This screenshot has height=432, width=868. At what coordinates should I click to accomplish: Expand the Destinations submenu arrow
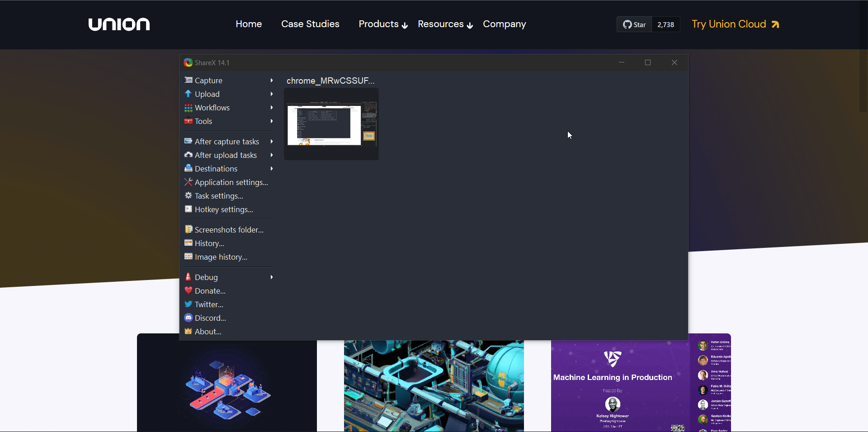pos(272,168)
